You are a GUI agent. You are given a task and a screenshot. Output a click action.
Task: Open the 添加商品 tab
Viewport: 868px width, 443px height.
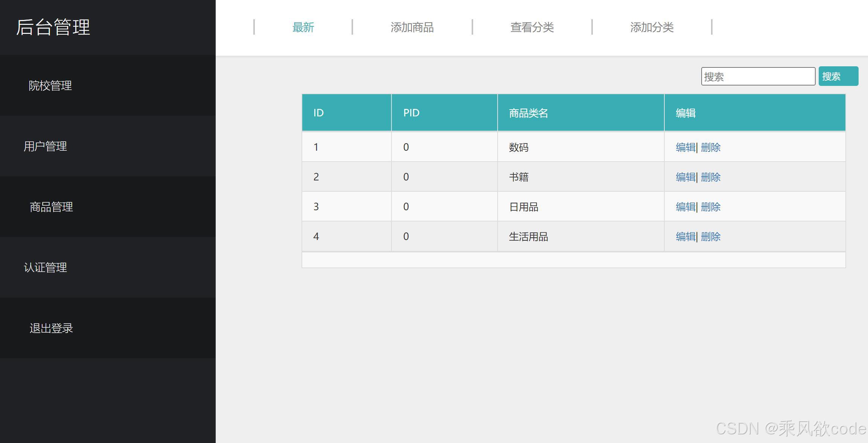[413, 27]
